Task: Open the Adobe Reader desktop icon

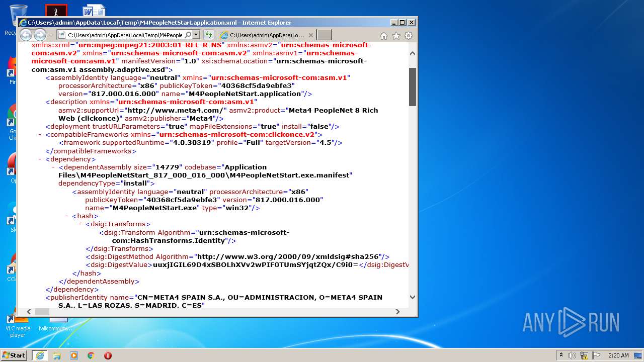Action: [56, 11]
